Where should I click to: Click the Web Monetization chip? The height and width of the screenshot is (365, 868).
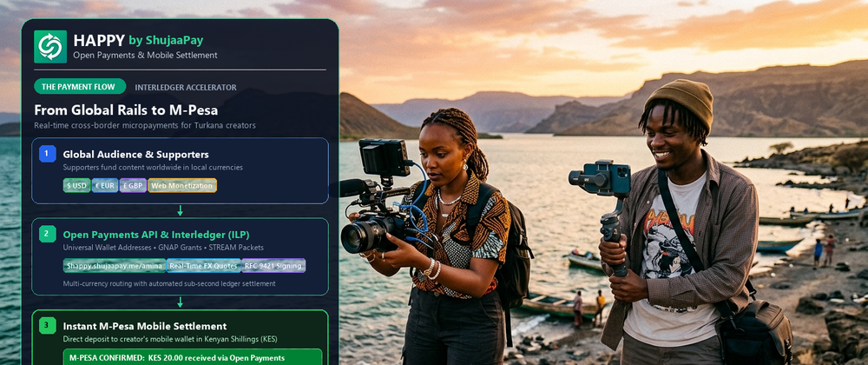pyautogui.click(x=182, y=186)
